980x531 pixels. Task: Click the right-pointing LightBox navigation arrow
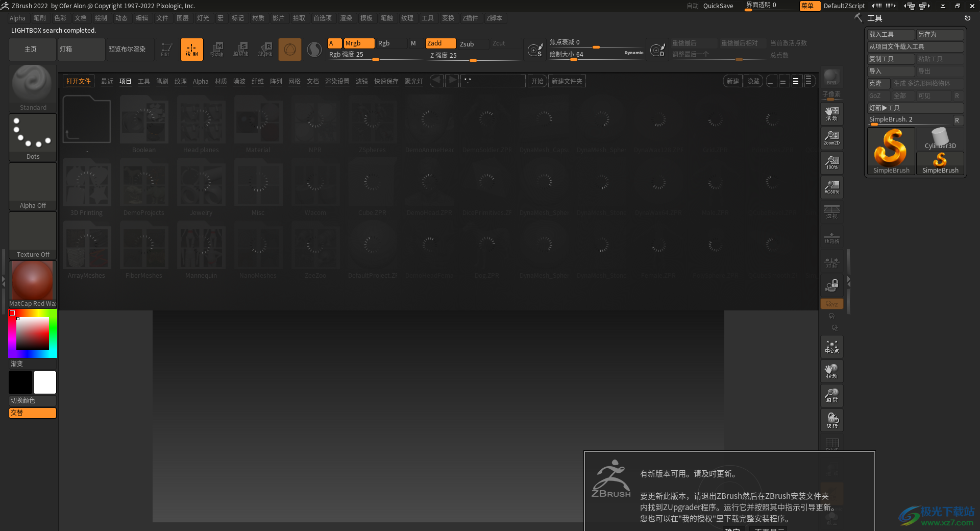pos(452,81)
